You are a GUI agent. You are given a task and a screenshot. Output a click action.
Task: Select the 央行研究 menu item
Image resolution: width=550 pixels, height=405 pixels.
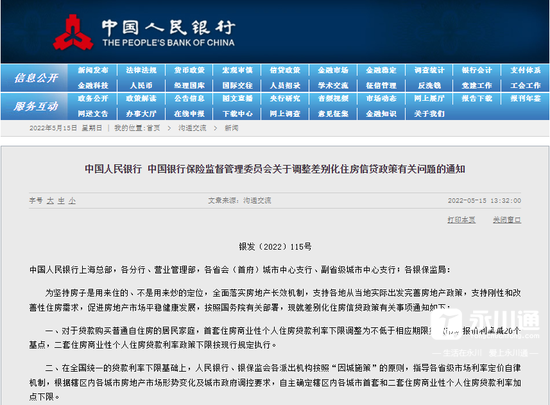click(x=285, y=99)
